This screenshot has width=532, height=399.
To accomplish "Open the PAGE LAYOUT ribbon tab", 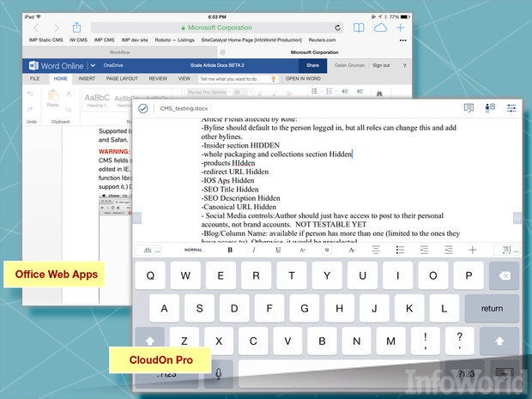I will point(122,79).
